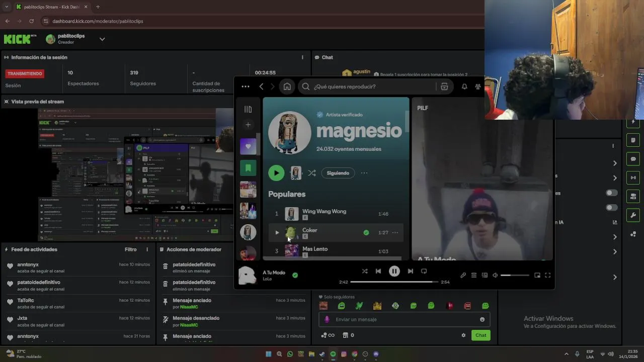Open the green bookmark Your Episodes item
This screenshot has width=644, height=362.
point(248,168)
